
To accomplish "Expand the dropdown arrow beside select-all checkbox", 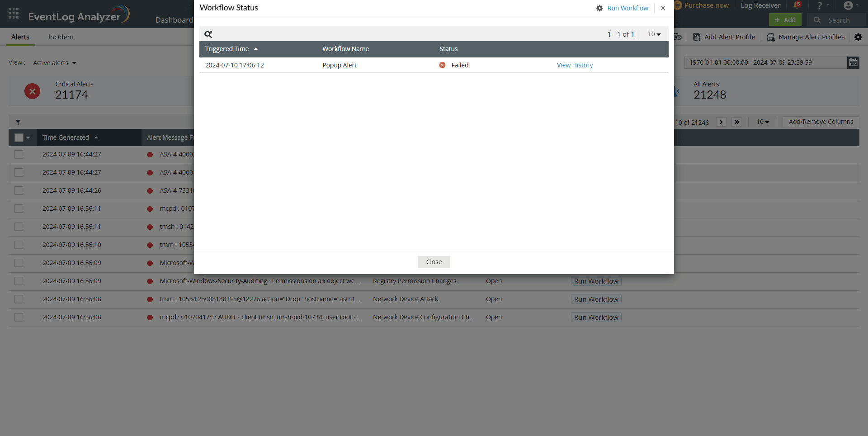I will (28, 137).
